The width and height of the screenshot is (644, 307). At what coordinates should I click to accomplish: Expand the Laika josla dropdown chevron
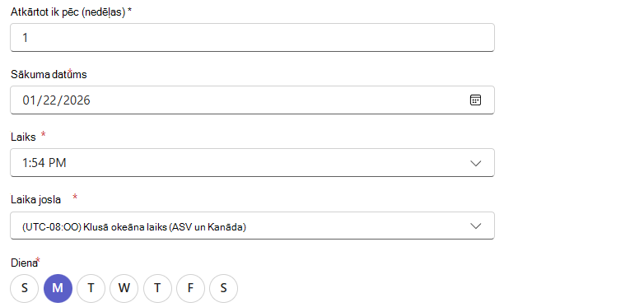point(476,226)
